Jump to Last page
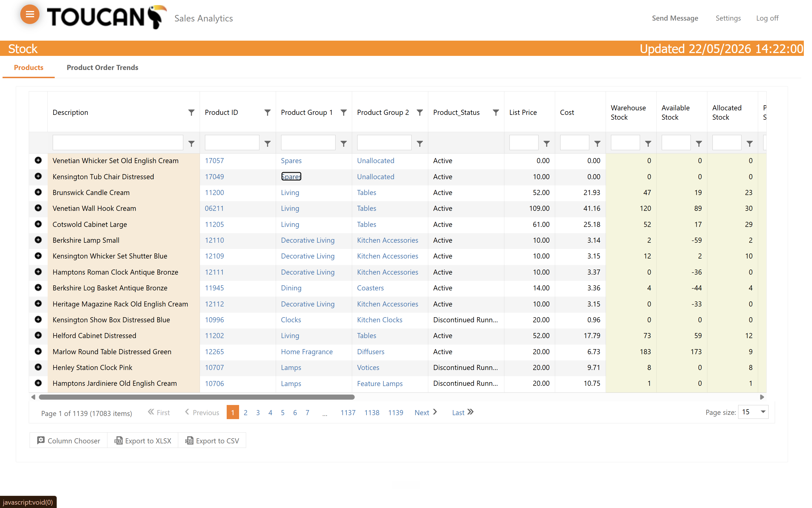 (463, 413)
